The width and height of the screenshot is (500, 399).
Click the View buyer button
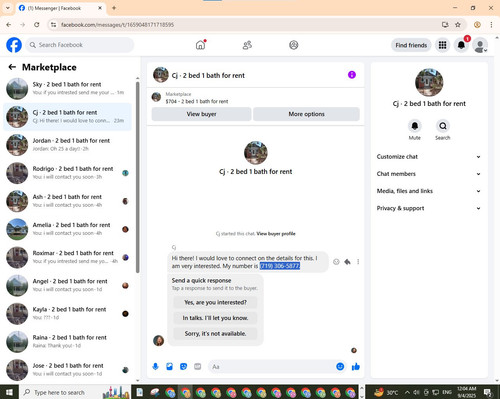201,114
